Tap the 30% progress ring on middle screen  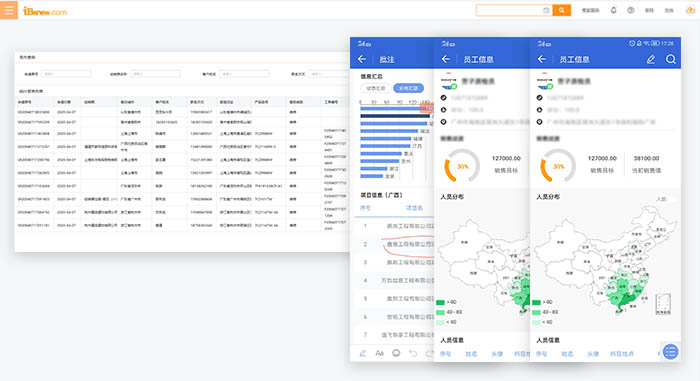click(462, 166)
